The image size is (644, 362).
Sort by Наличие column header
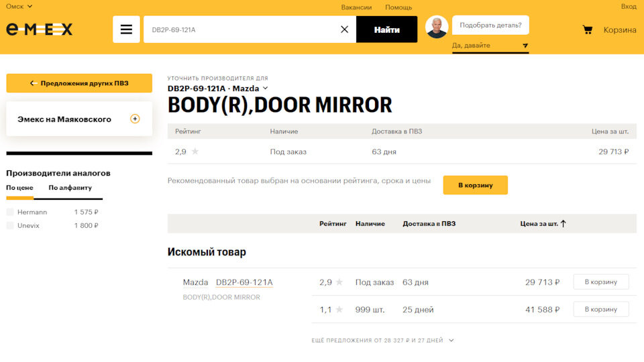coord(370,224)
